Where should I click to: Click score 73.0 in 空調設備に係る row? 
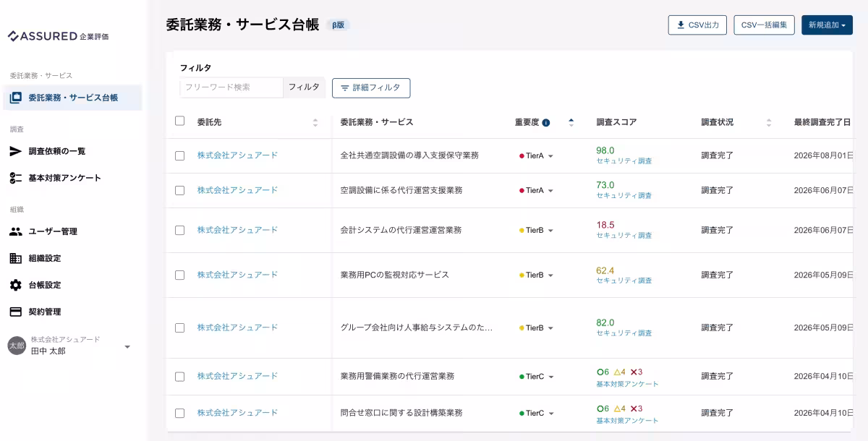pos(605,185)
